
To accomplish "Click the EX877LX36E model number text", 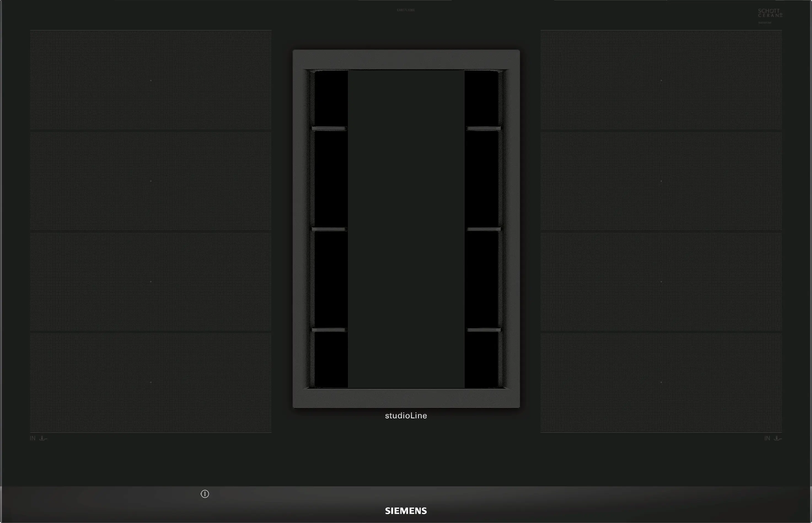I will coord(406,10).
